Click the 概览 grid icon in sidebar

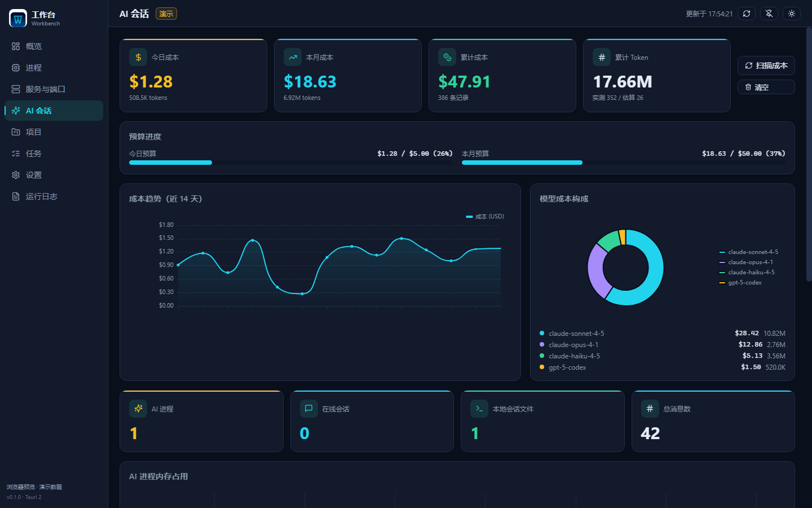16,46
